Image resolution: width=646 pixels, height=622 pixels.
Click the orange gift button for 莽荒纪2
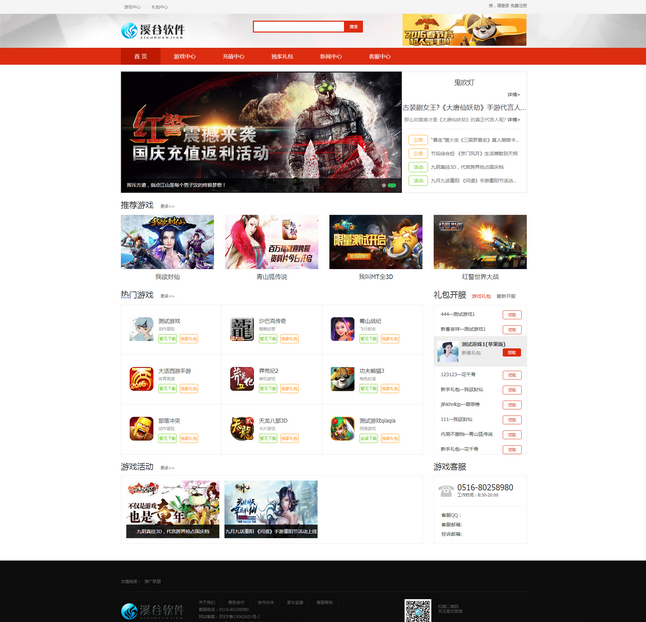[x=289, y=388]
